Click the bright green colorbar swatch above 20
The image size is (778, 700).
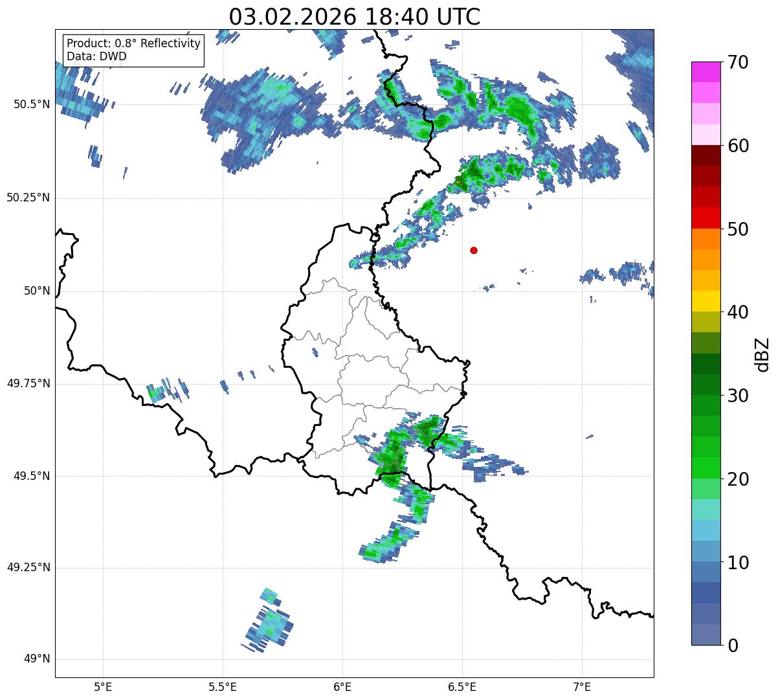tap(706, 468)
